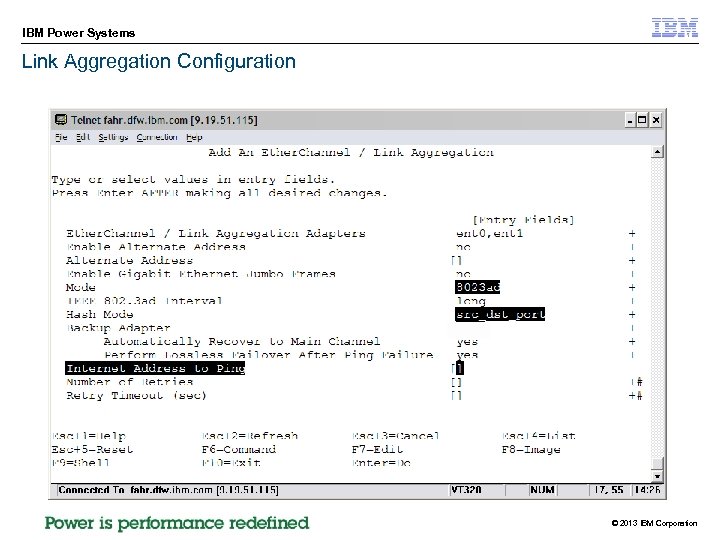
Task: Click the 14:26 clock in status bar
Action: (647, 490)
